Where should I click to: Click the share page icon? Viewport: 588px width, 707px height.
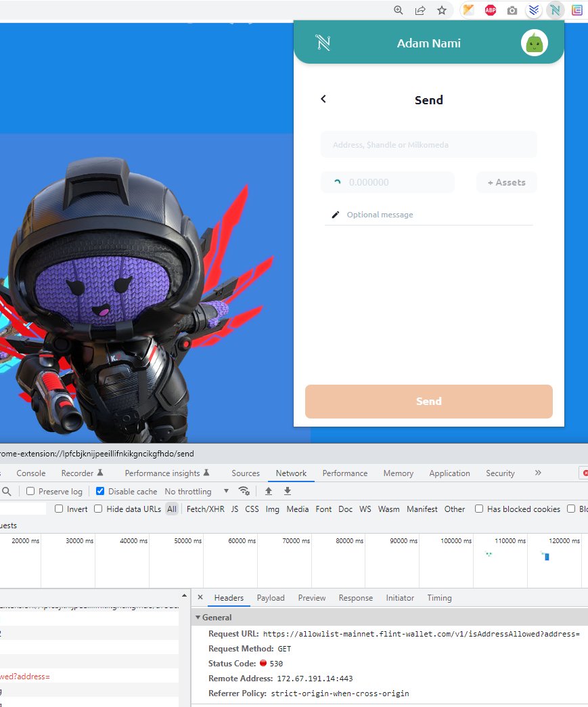click(x=420, y=10)
